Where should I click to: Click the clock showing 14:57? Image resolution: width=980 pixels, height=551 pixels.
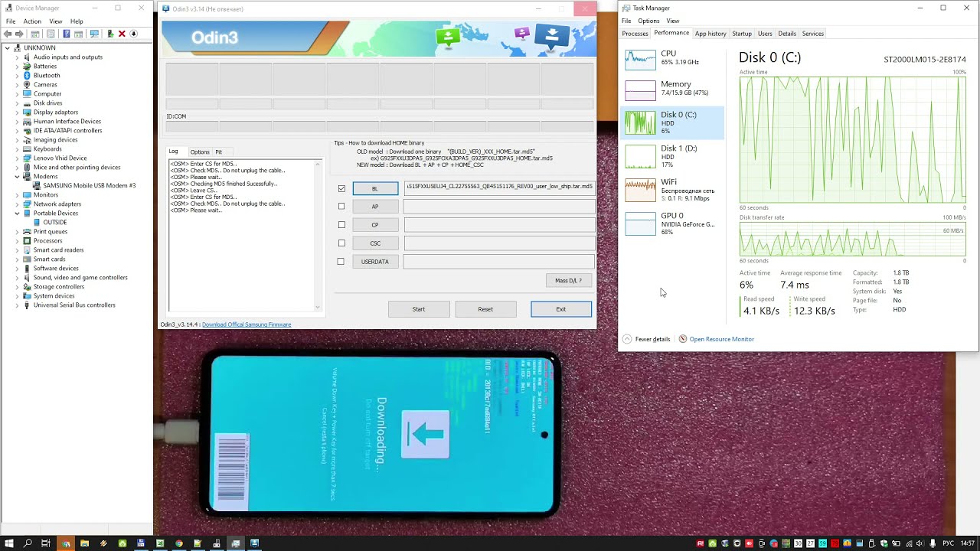pos(968,543)
